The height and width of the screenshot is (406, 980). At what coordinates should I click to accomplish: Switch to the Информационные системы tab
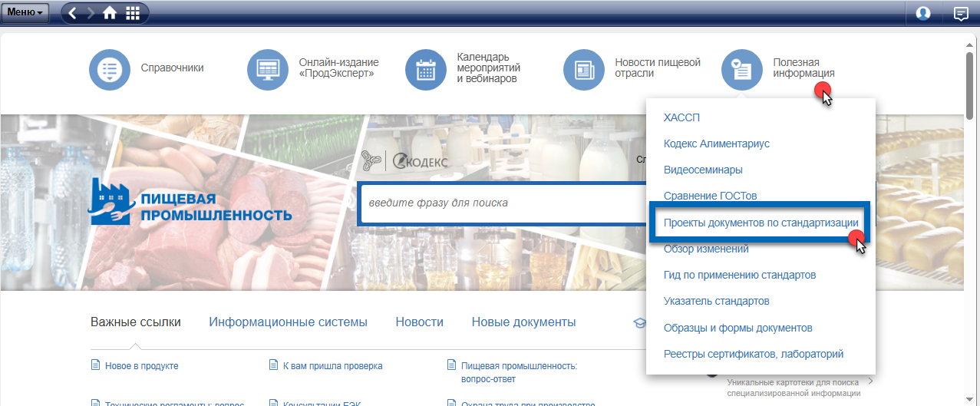[x=288, y=322]
